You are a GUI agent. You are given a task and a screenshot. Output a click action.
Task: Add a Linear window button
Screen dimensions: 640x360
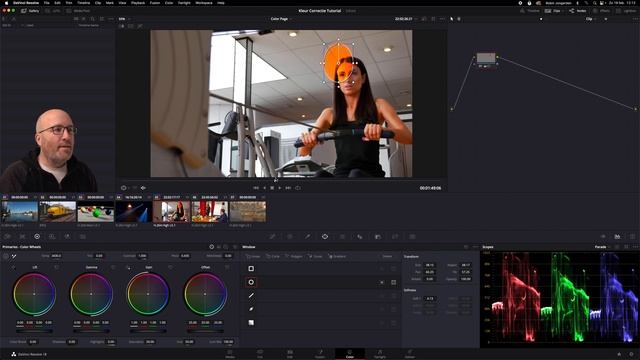tap(253, 256)
